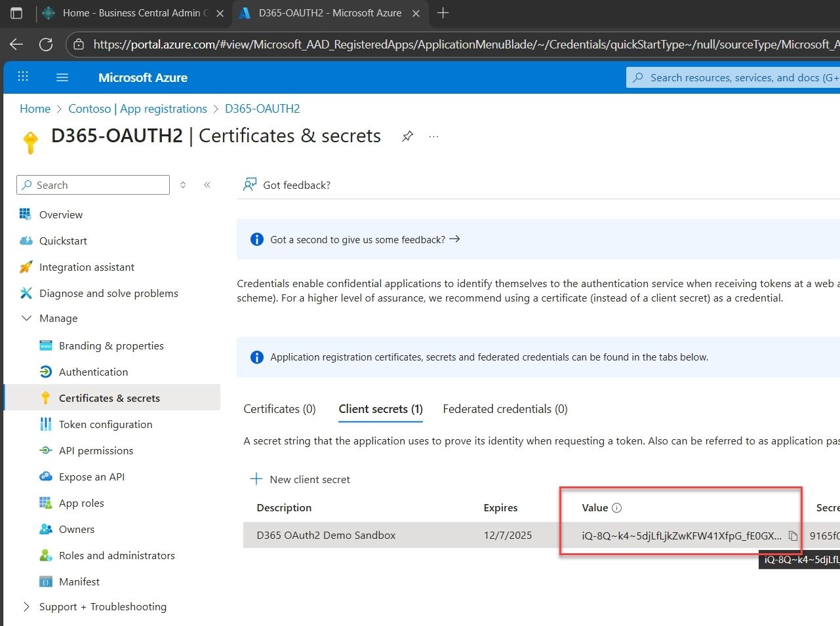840x626 pixels.
Task: Collapse the left navigation menu
Action: tap(207, 185)
